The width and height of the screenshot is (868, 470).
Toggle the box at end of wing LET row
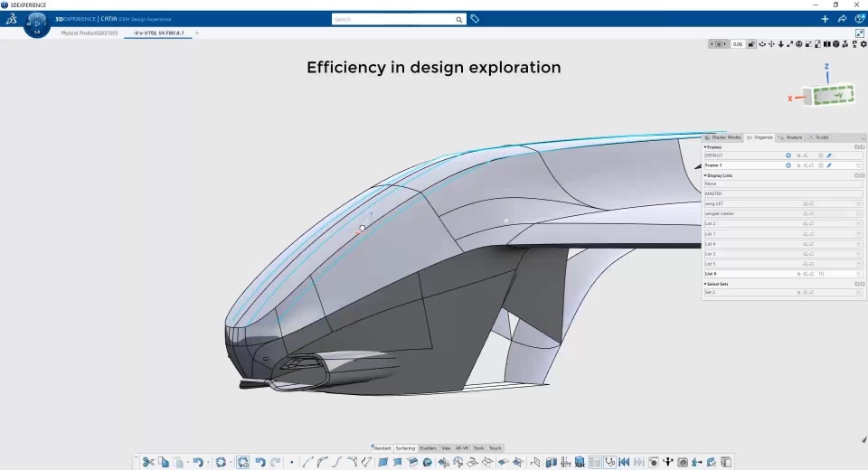(x=859, y=203)
